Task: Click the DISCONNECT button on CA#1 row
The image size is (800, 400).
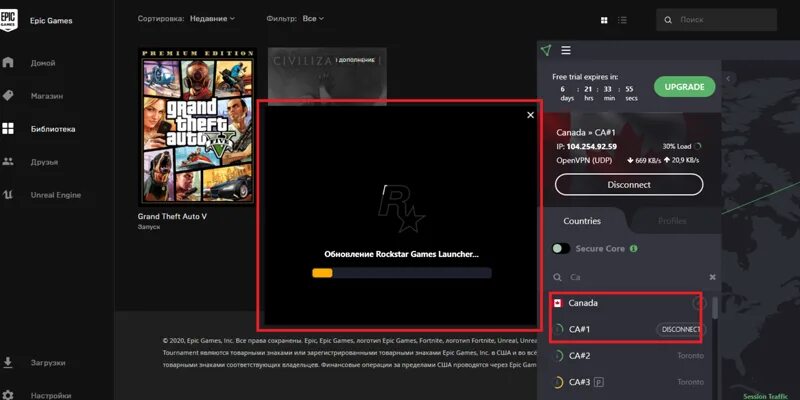Action: pyautogui.click(x=681, y=330)
